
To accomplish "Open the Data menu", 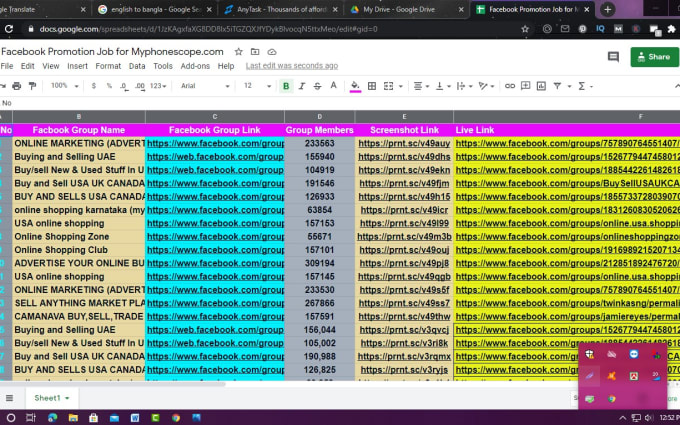I will pyautogui.click(x=137, y=66).
